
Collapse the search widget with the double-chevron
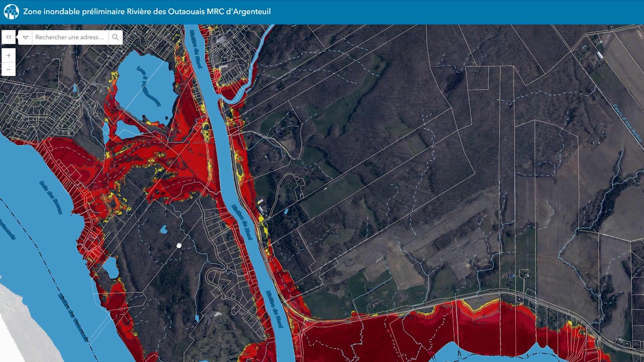click(8, 37)
